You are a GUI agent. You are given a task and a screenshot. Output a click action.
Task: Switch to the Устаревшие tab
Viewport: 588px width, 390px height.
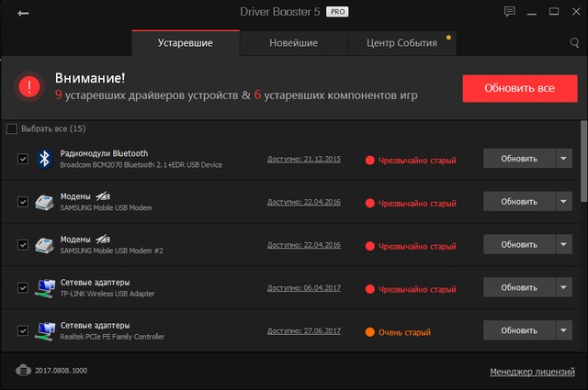(186, 43)
